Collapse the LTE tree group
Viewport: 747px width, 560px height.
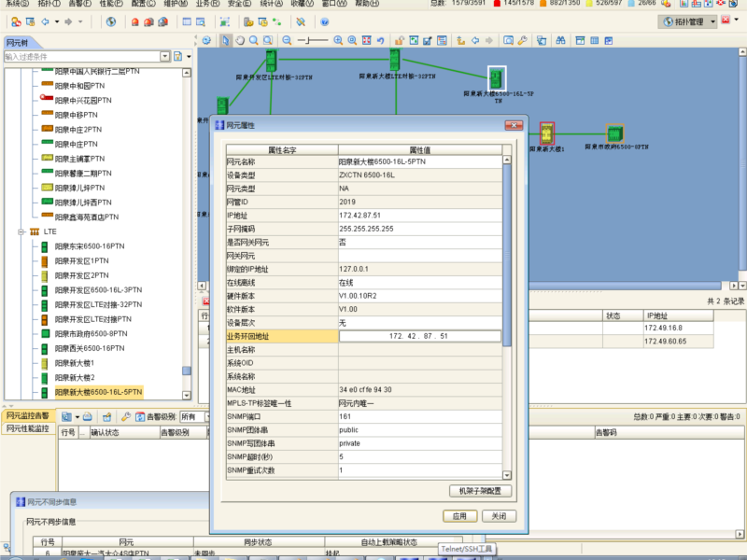(x=21, y=231)
